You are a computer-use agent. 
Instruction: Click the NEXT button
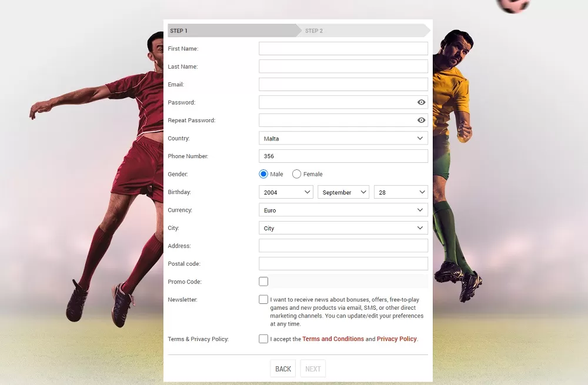313,369
